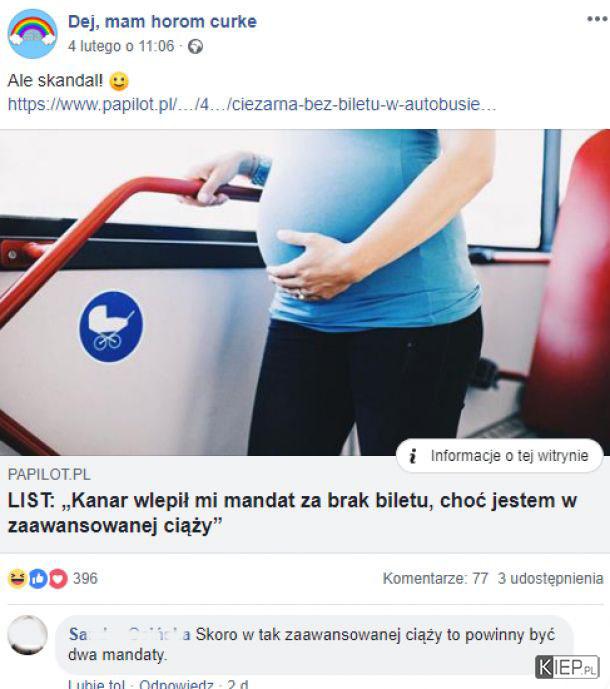Click the pregnant woman article preview image
The width and height of the screenshot is (610, 689).
[x=305, y=292]
